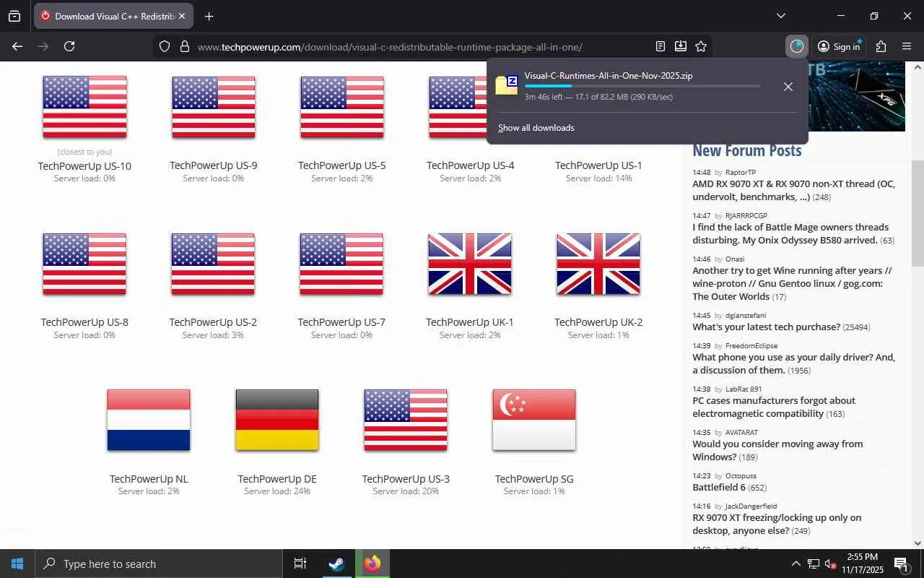Click the zip file icon in downloads panel
The width and height of the screenshot is (924, 578).
pyautogui.click(x=507, y=85)
